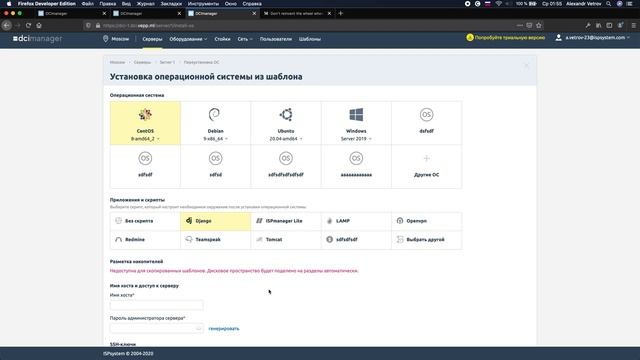Go to the Стойки section
Viewport: 640px width, 360px height.
tap(222, 39)
